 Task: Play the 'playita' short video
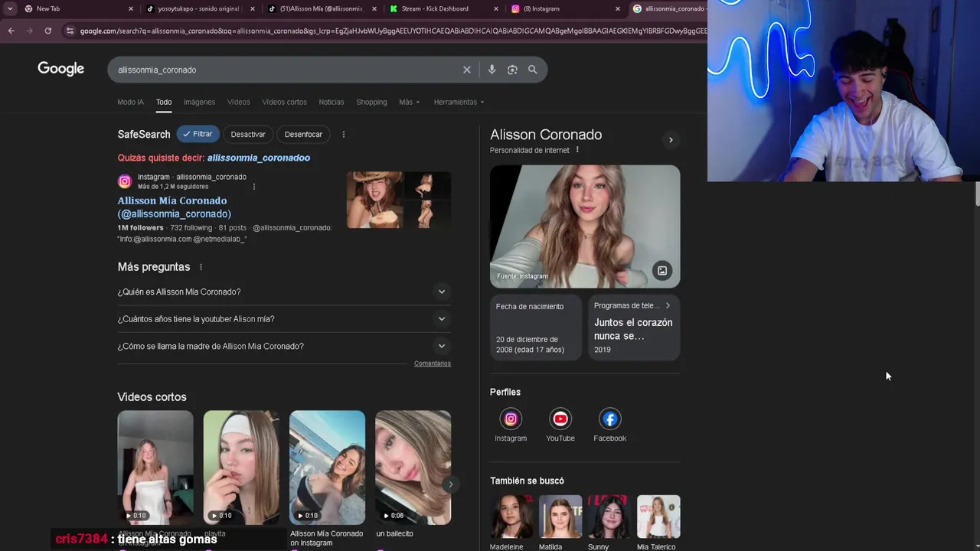pos(241,468)
